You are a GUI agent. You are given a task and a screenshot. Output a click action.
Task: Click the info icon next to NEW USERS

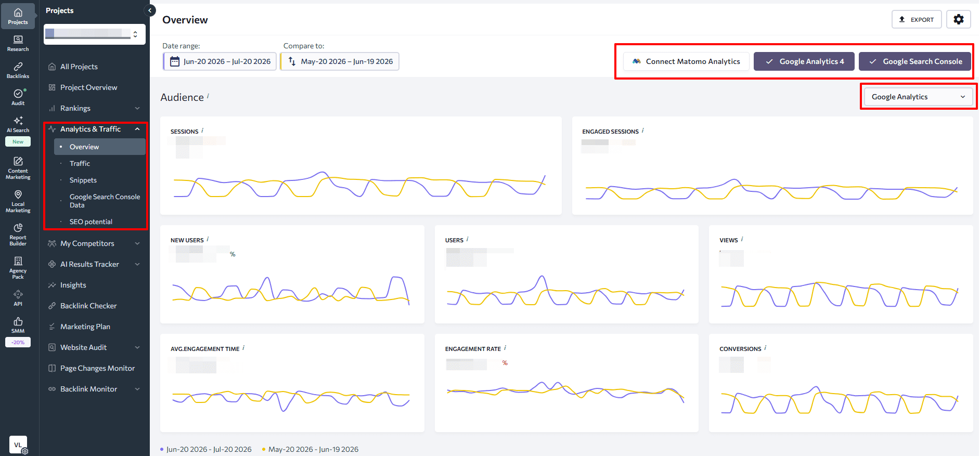(208, 239)
